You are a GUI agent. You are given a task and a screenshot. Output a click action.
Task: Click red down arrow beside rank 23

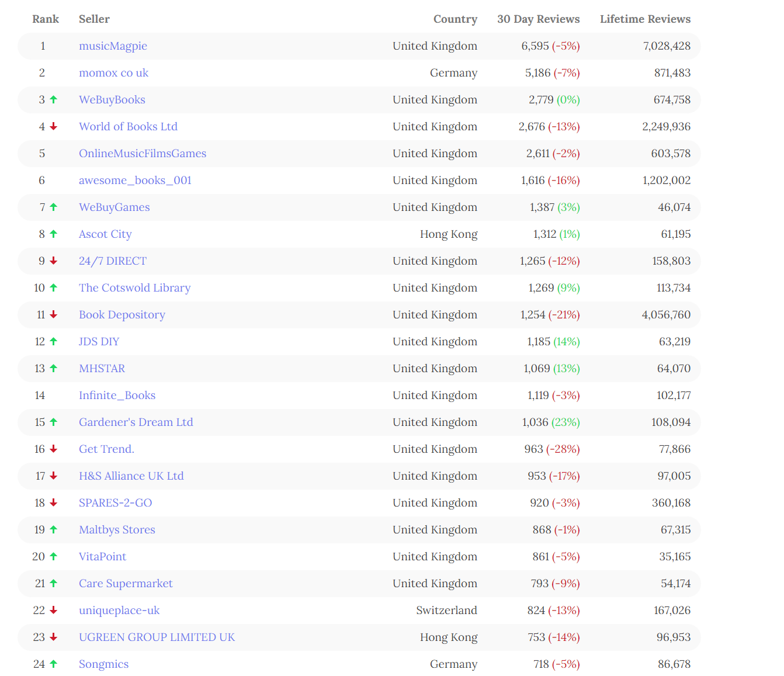[54, 637]
